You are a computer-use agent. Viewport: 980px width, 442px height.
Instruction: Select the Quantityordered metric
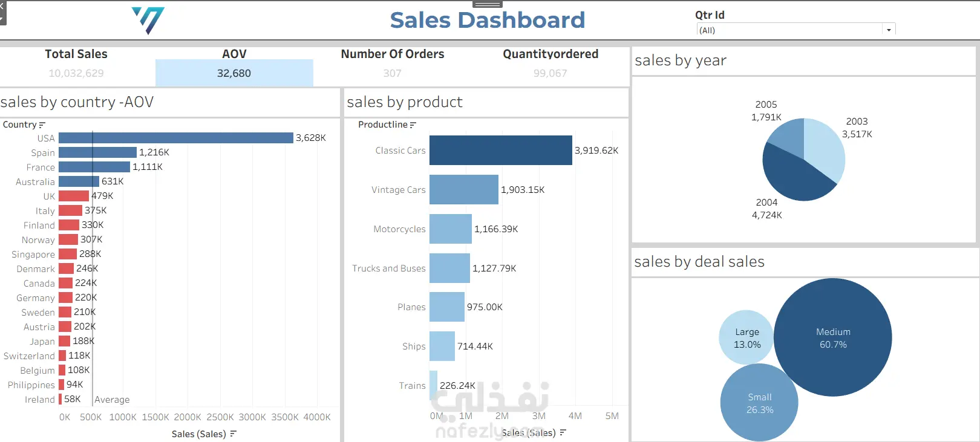(550, 63)
